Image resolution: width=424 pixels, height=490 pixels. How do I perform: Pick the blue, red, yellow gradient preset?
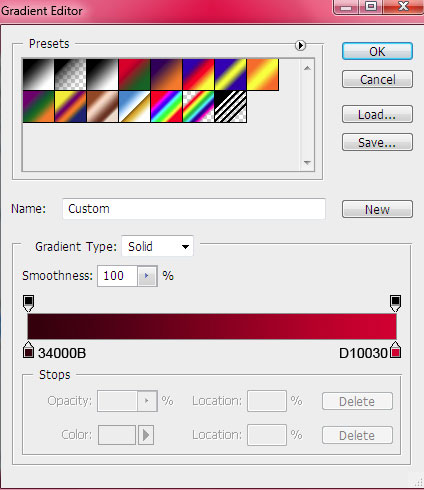(x=198, y=74)
